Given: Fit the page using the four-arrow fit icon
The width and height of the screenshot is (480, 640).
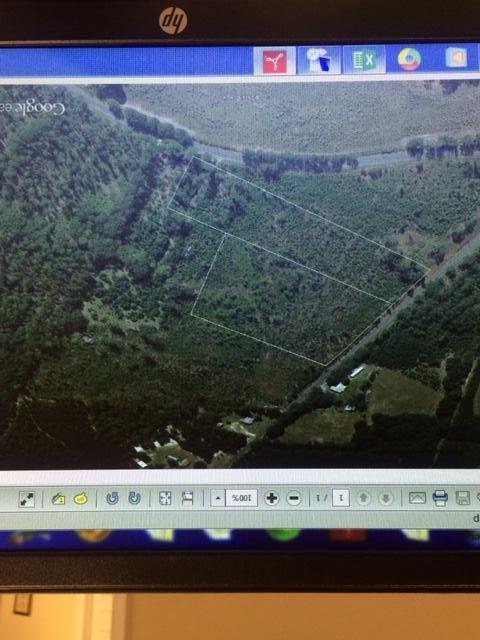Looking at the screenshot, I should [x=165, y=498].
